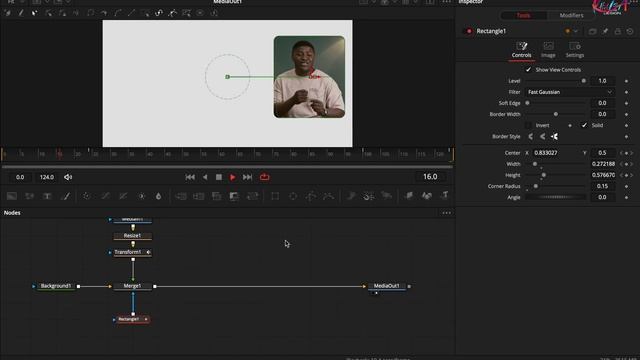Add a pRender particle node from the toolbar
Viewport: 640px width, 360px height.
386,196
